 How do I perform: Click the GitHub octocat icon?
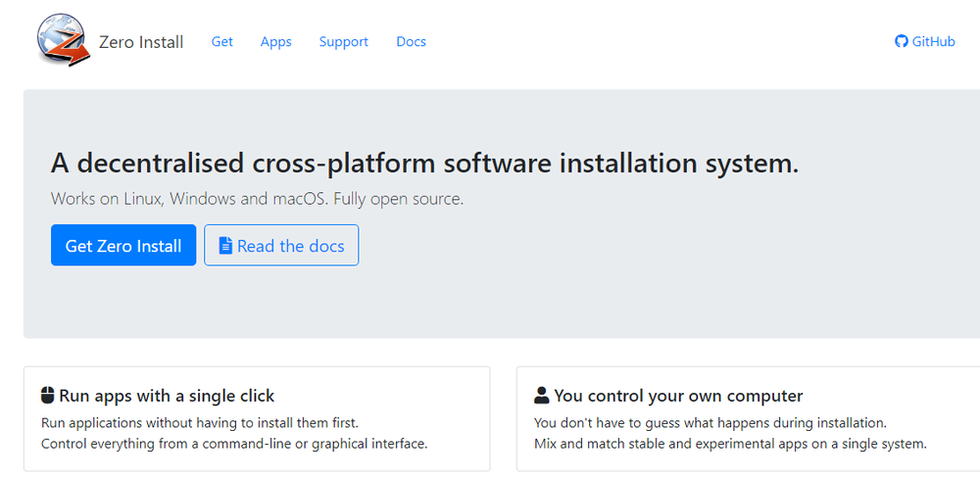click(x=902, y=42)
